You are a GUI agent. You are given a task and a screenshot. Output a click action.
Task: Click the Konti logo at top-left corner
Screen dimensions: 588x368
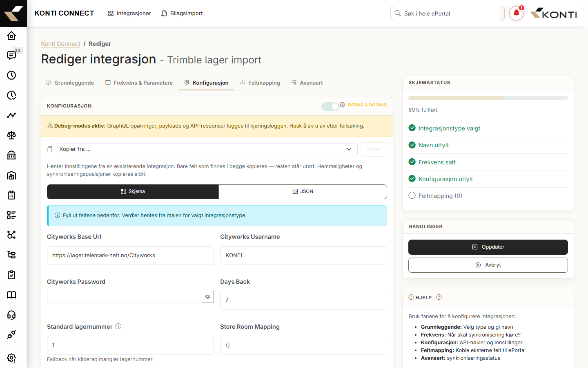coord(13,13)
